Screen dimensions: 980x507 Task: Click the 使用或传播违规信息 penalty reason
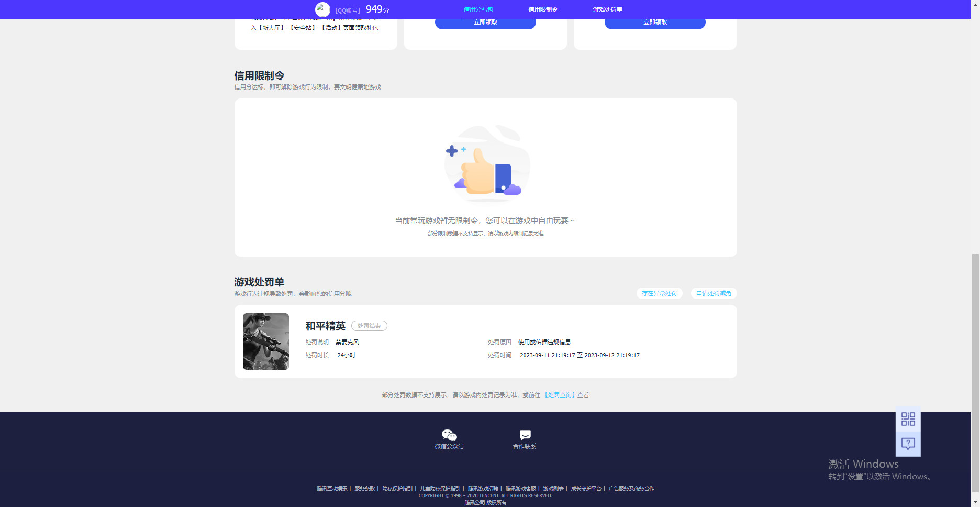pyautogui.click(x=544, y=342)
